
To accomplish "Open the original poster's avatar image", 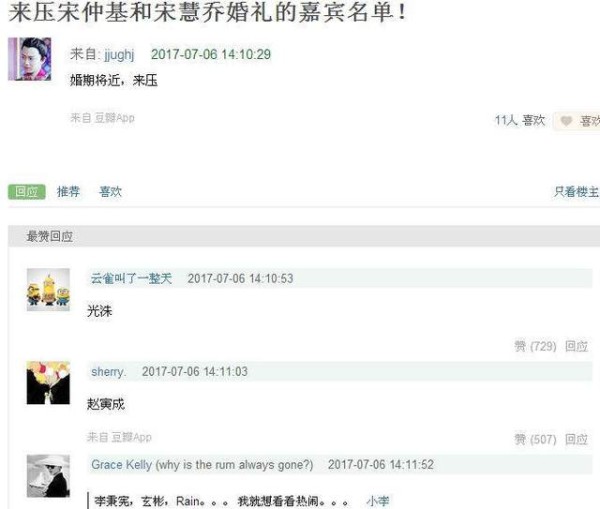I will pos(29,59).
